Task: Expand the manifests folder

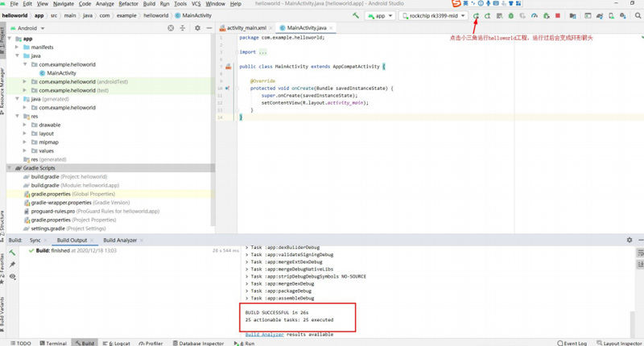Action: click(x=17, y=47)
